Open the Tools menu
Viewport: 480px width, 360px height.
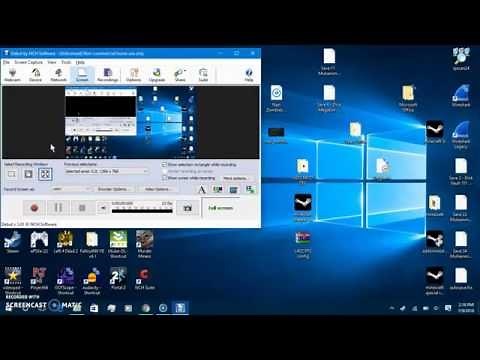pos(66,62)
